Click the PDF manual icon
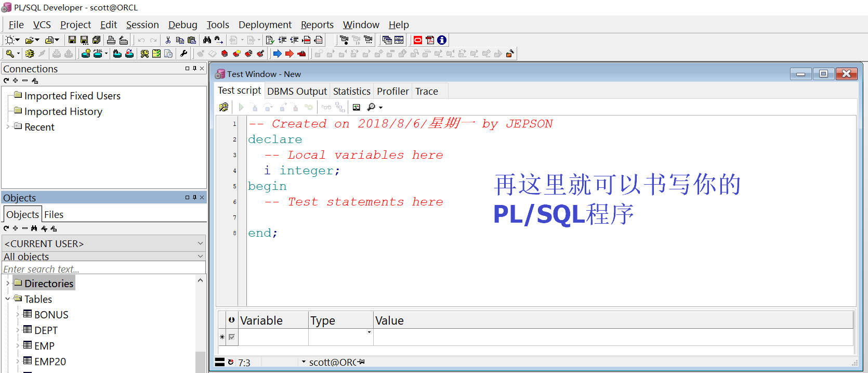 pos(430,40)
